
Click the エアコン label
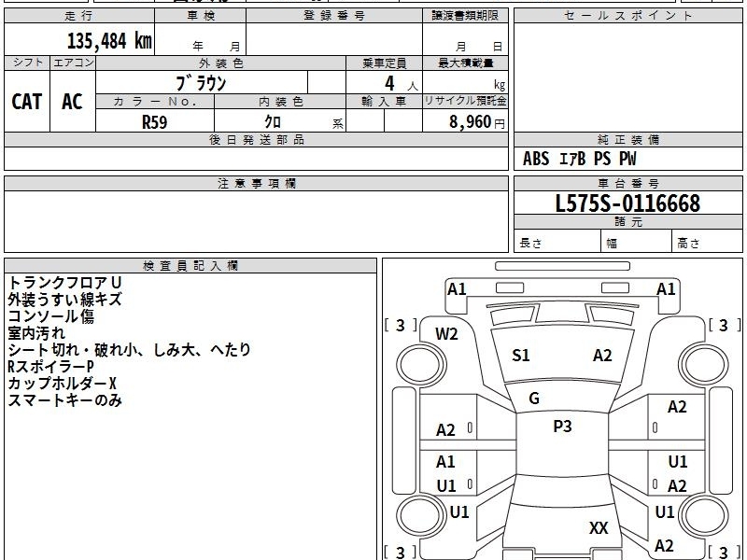pyautogui.click(x=73, y=63)
